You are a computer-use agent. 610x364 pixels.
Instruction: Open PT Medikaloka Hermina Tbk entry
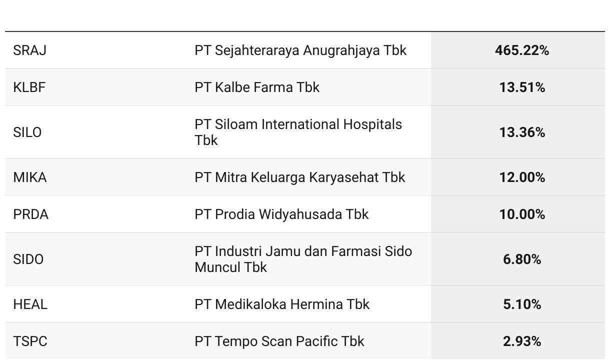point(282,304)
